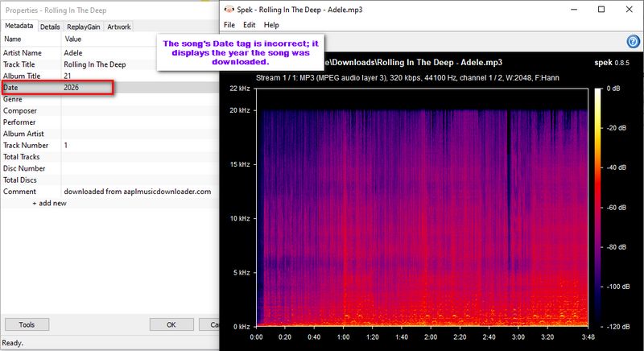Open the Spek help icon
Image resolution: width=644 pixels, height=351 pixels.
(633, 42)
